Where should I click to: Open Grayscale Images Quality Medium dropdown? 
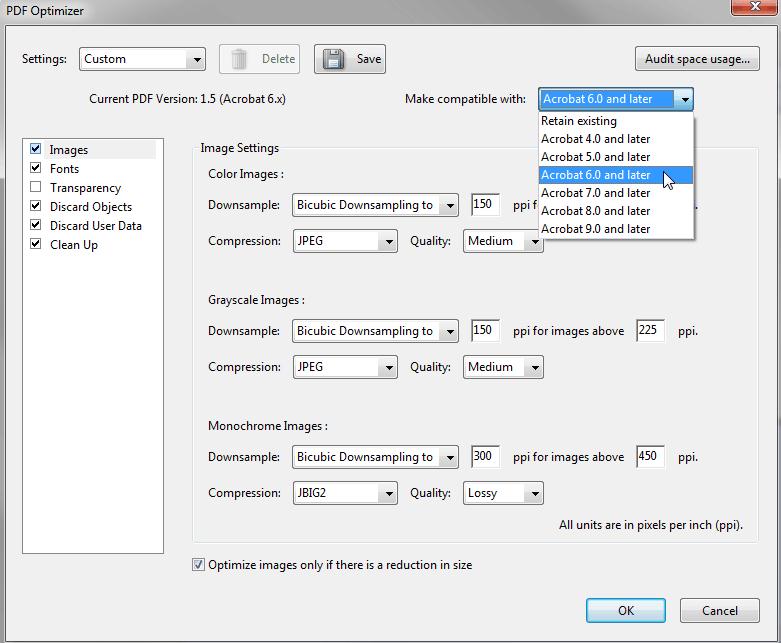click(503, 368)
